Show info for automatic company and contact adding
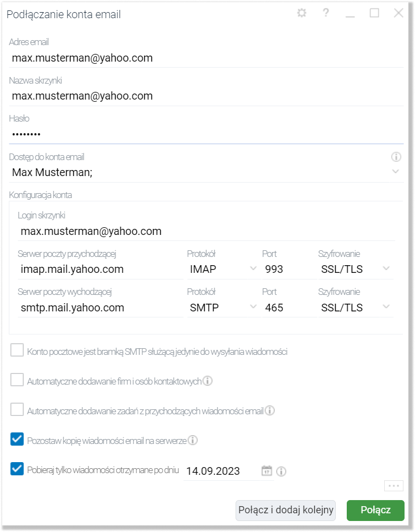 pyautogui.click(x=208, y=381)
